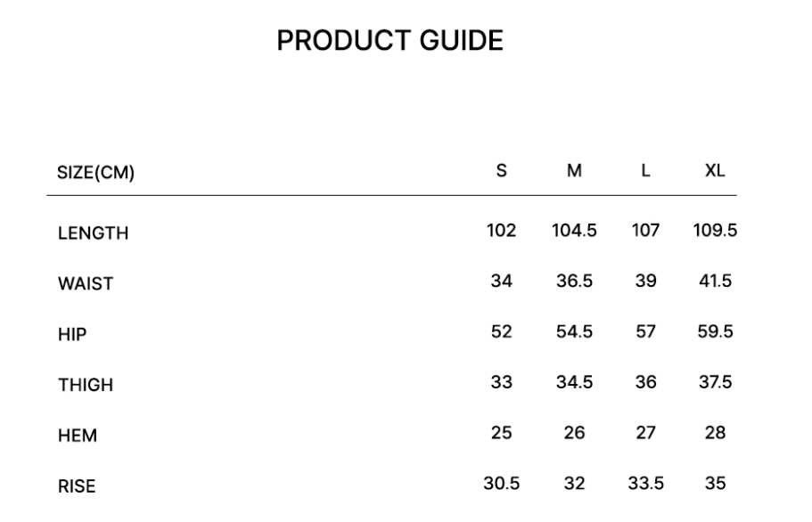
Task: Click the HEM row label
Action: pos(78,436)
